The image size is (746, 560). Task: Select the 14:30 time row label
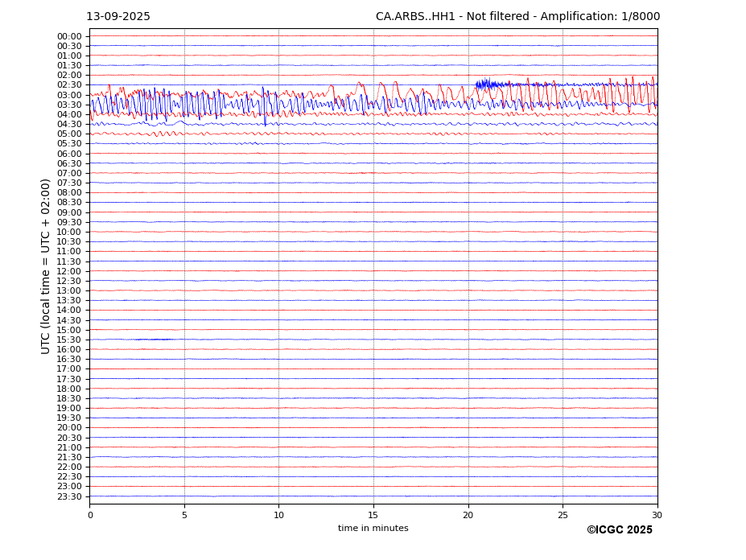[69, 321]
